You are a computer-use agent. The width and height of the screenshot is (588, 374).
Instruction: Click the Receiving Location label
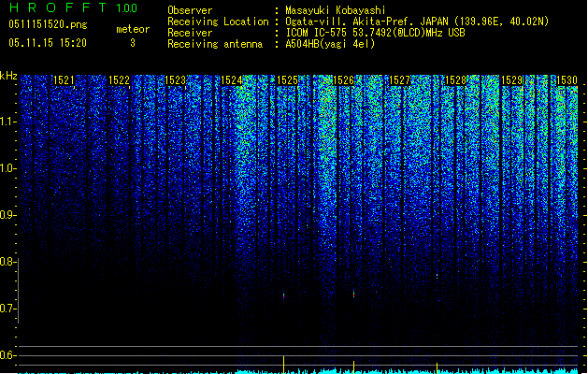tap(218, 22)
